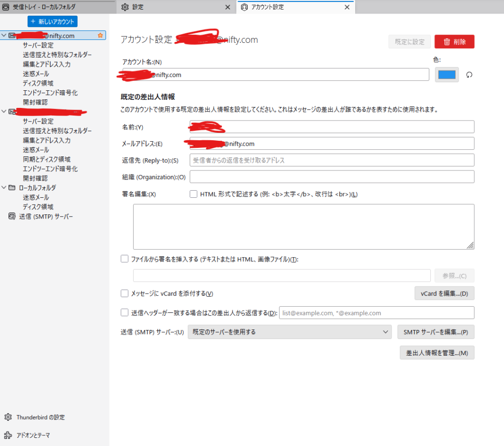Click the envelope icon of nifty.com account

pyautogui.click(x=12, y=35)
